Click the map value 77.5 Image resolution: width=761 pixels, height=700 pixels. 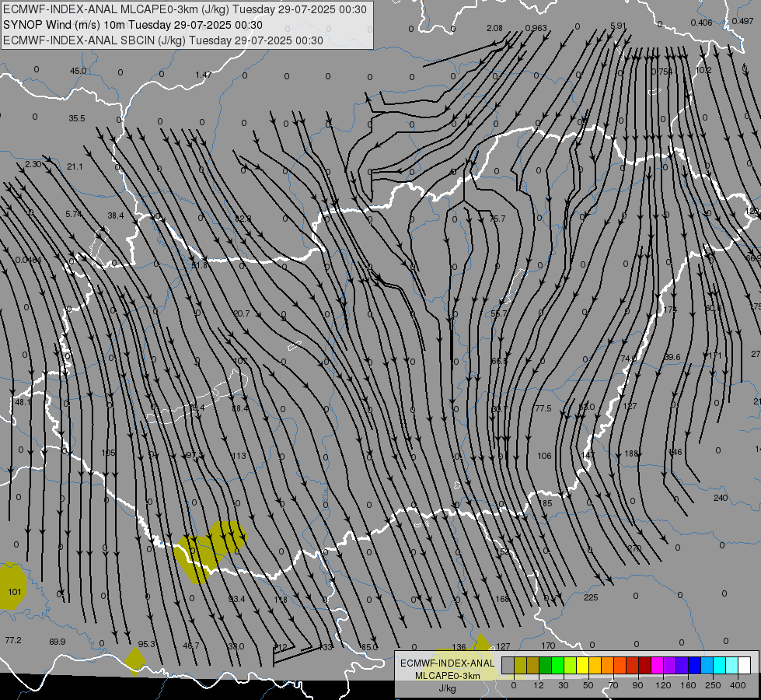coord(543,408)
